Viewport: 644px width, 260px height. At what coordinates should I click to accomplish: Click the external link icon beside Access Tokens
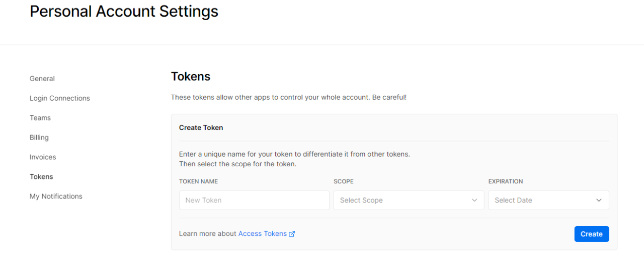coord(292,234)
